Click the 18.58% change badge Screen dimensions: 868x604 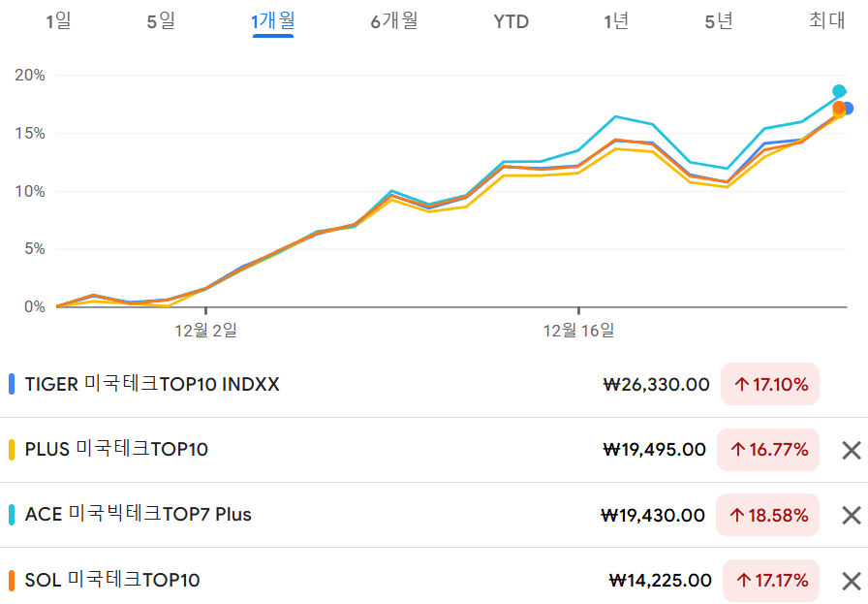[767, 515]
